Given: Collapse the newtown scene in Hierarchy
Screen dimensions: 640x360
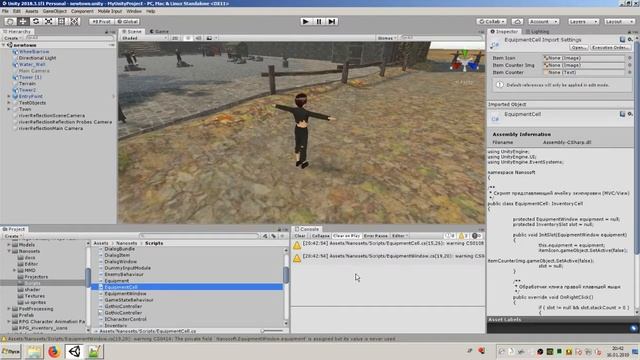Looking at the screenshot, I should coord(4,45).
